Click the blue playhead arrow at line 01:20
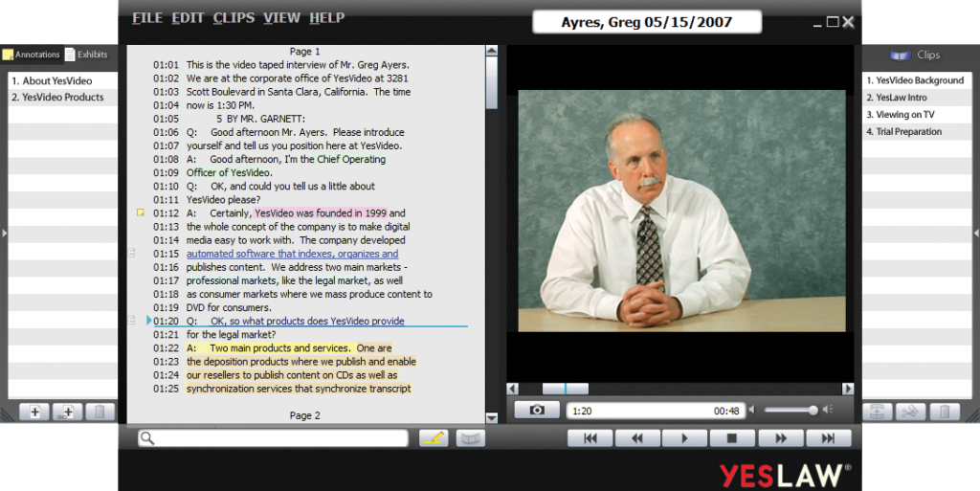Viewport: 980px width, 491px height. coord(148,321)
